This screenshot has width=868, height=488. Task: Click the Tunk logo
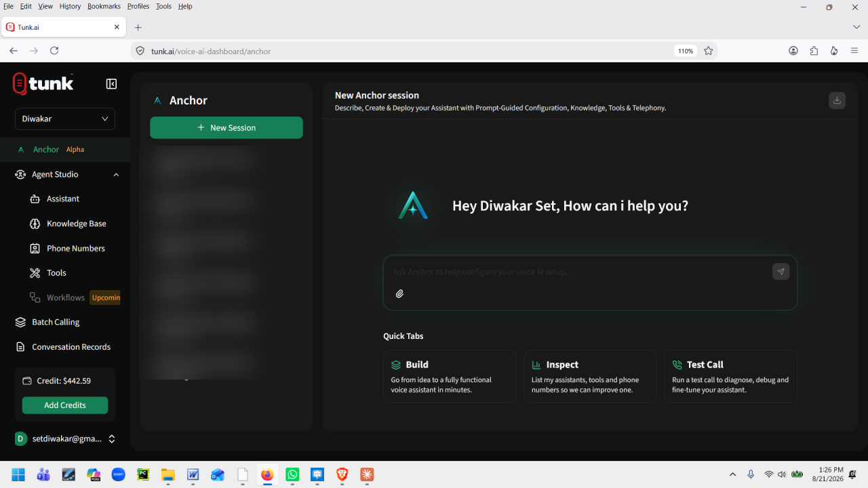43,83
